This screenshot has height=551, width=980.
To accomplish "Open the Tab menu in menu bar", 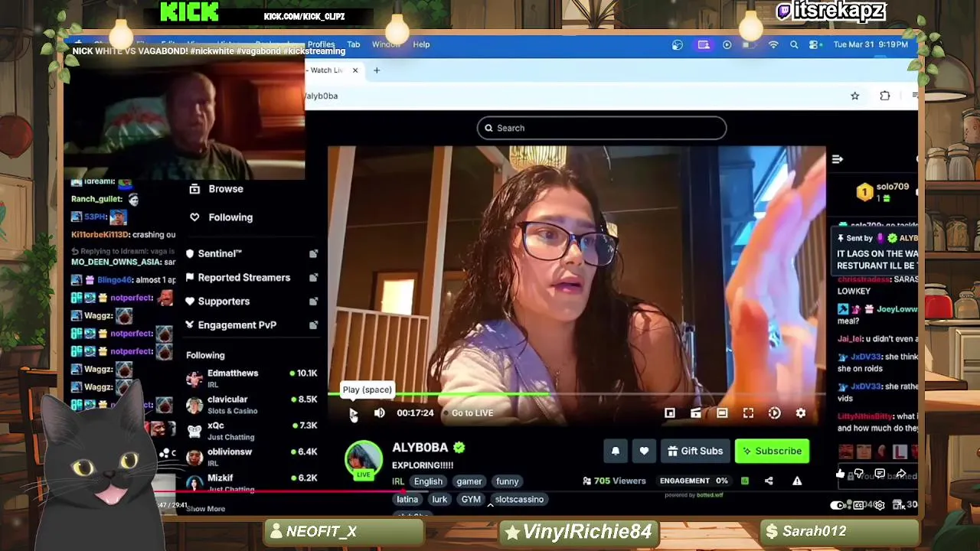I will click(353, 44).
